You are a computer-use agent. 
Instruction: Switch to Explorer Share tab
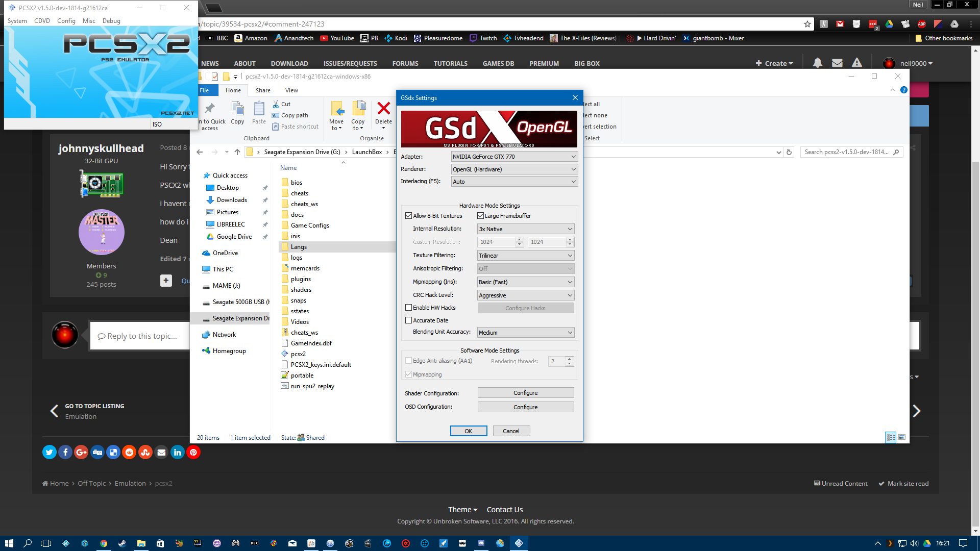[263, 90]
